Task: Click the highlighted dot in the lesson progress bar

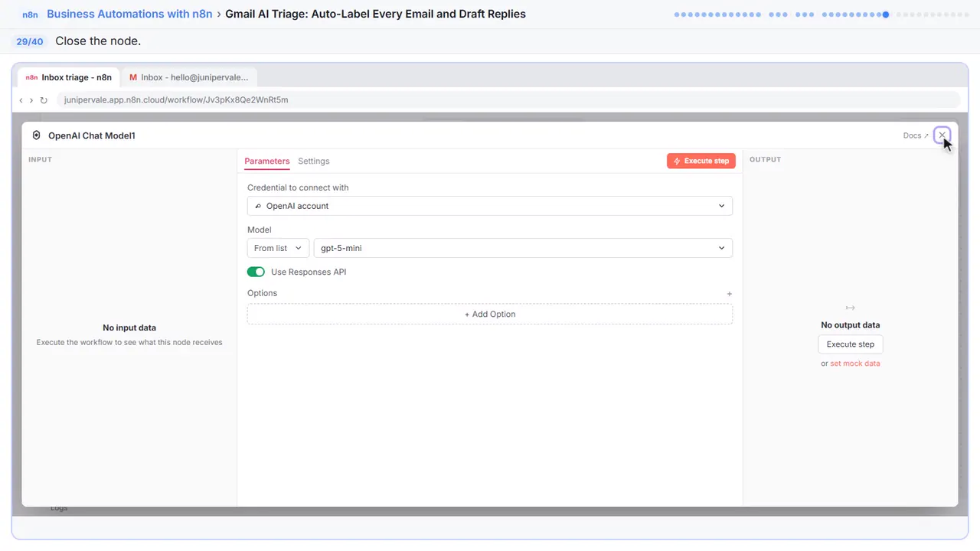Action: point(886,15)
